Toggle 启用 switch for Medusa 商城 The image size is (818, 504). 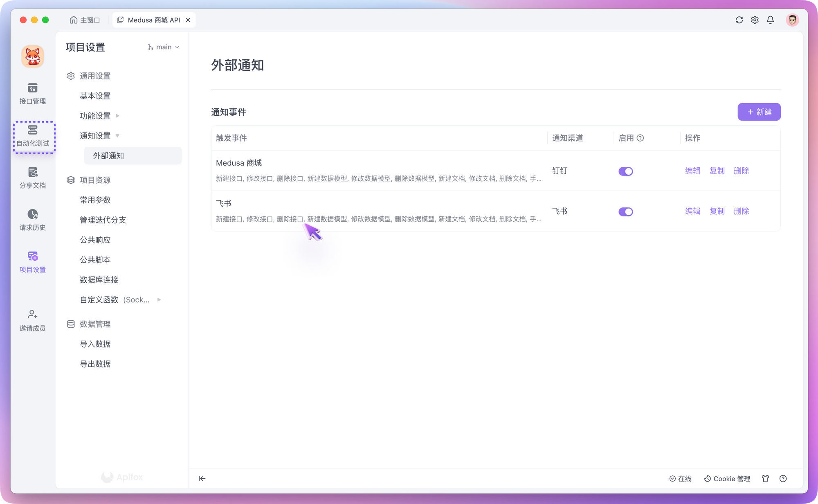click(x=625, y=171)
